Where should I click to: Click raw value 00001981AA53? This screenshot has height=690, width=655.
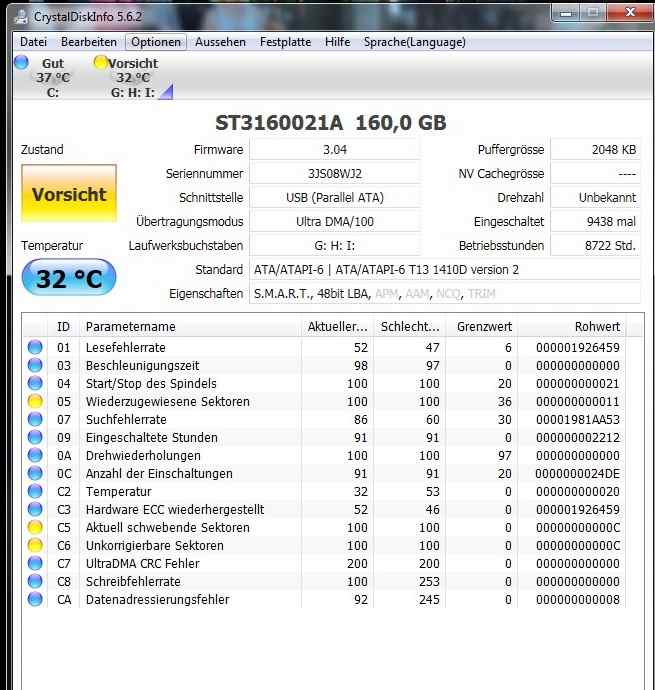coord(578,420)
